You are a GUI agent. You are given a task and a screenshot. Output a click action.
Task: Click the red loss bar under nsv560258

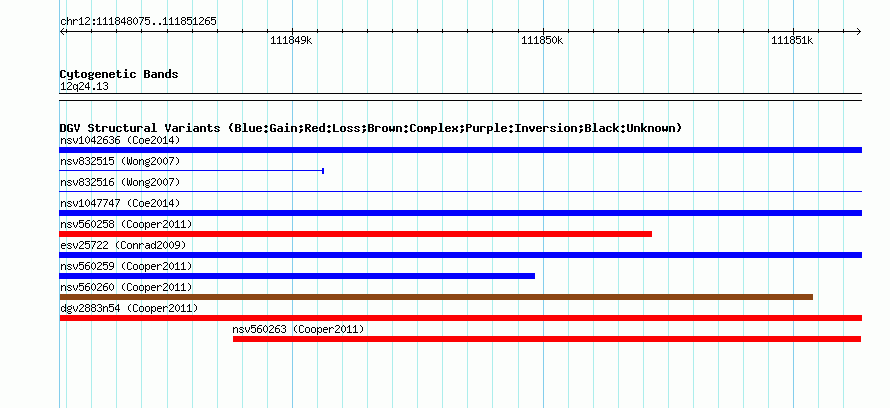coord(355,234)
